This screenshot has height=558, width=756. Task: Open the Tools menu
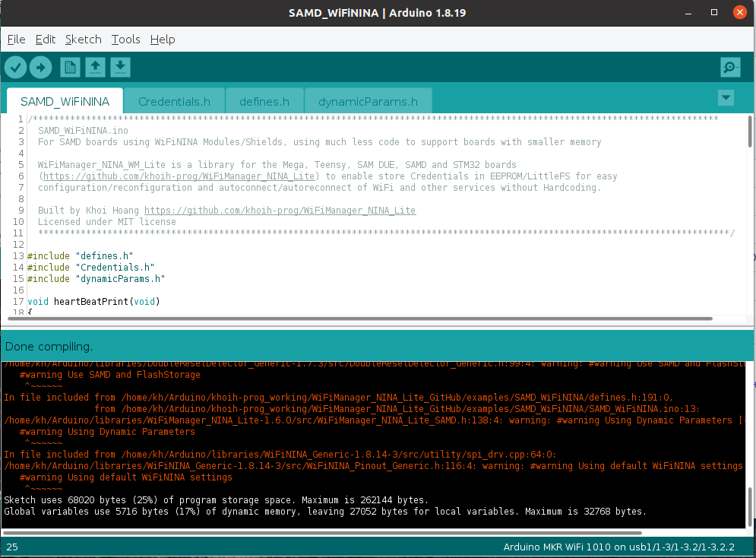pyautogui.click(x=125, y=39)
